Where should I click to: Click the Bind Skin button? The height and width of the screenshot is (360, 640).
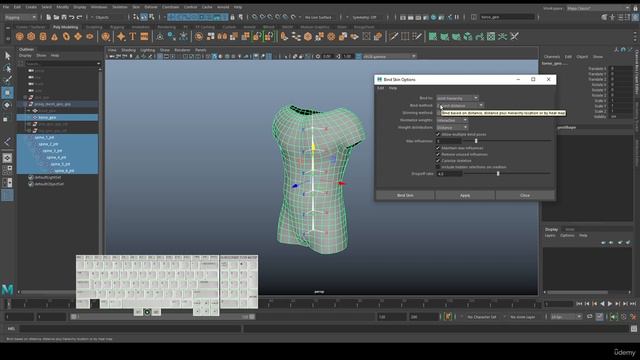pyautogui.click(x=405, y=196)
